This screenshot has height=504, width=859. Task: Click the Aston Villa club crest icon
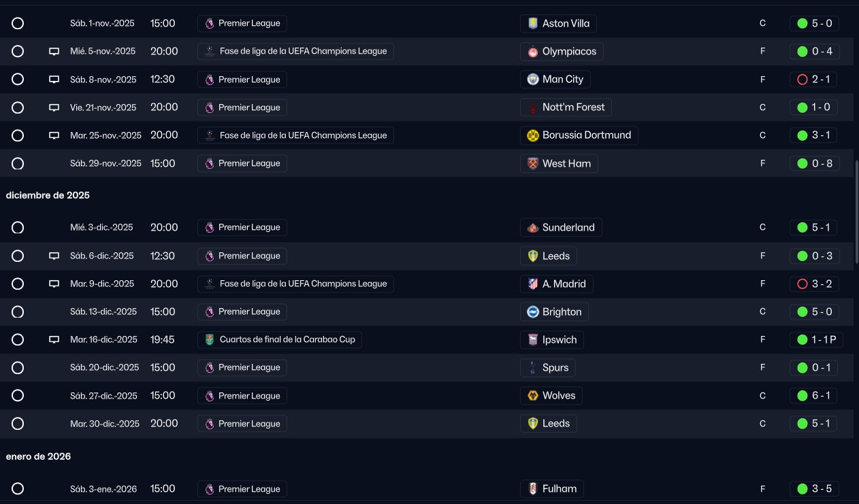[533, 24]
